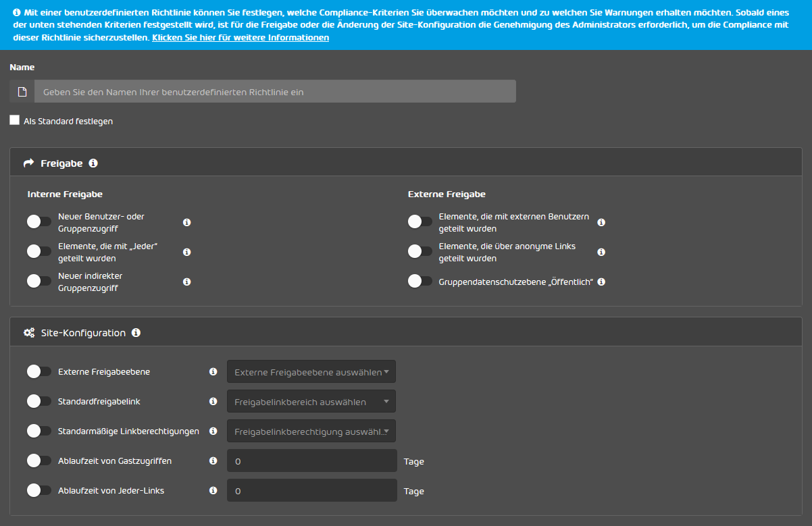The image size is (812, 526).
Task: Click info icon for Elemente mit „Jeder“ geteilt
Action: coord(187,252)
